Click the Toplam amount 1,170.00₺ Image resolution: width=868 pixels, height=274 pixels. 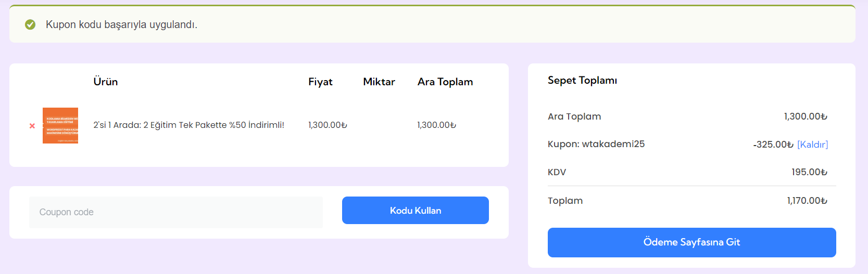[807, 201]
